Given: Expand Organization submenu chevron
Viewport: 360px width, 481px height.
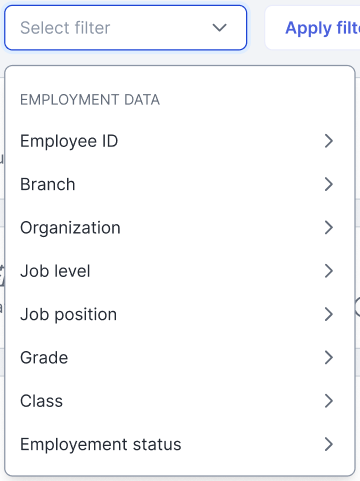Looking at the screenshot, I should [x=329, y=228].
